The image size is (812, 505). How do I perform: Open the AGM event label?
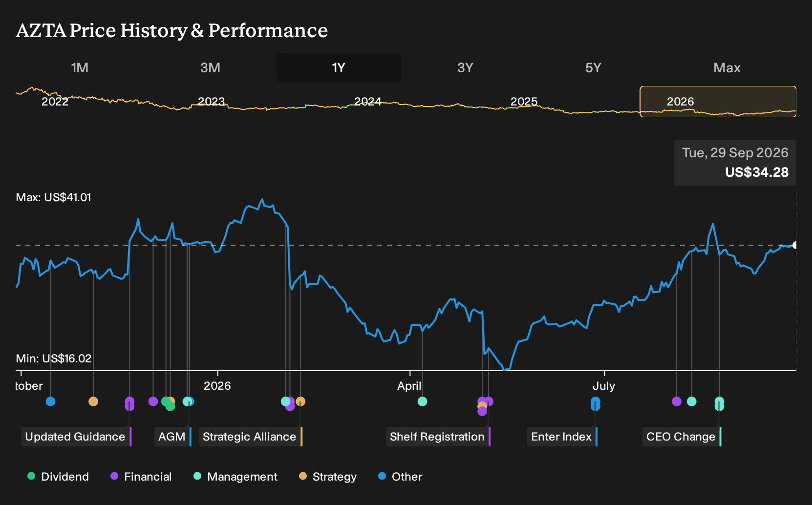coord(173,437)
